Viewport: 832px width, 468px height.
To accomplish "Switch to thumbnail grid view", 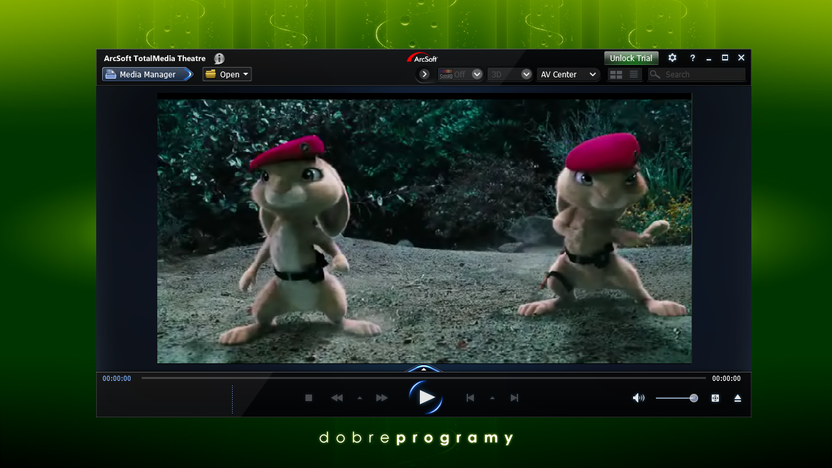I will point(616,74).
